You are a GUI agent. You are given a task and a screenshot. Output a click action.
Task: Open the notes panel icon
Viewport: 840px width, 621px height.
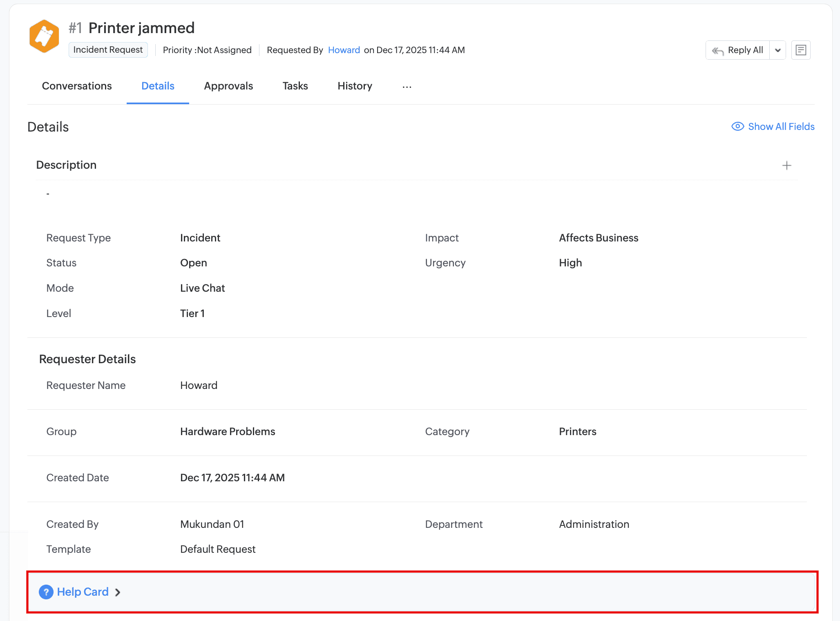800,50
